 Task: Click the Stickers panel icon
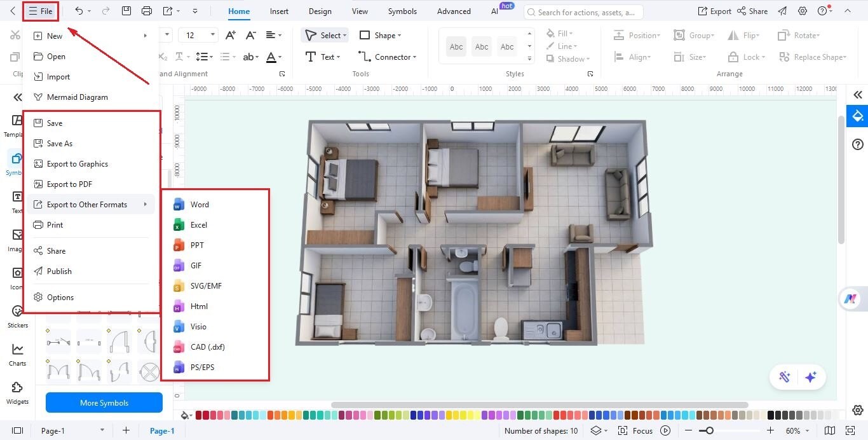click(x=17, y=315)
